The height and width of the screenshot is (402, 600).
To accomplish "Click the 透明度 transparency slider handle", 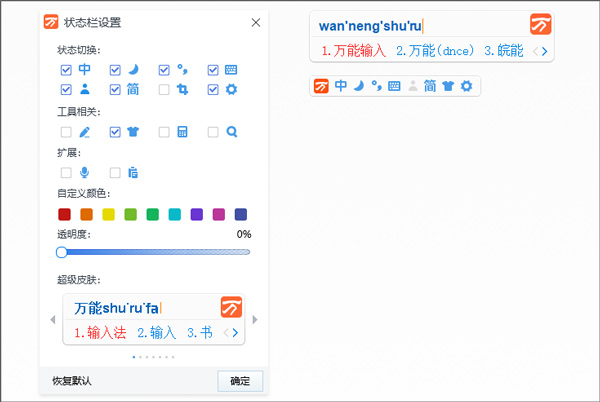I will click(62, 252).
